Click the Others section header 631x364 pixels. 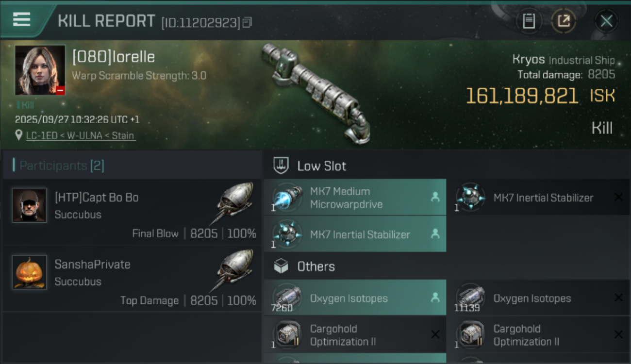315,266
